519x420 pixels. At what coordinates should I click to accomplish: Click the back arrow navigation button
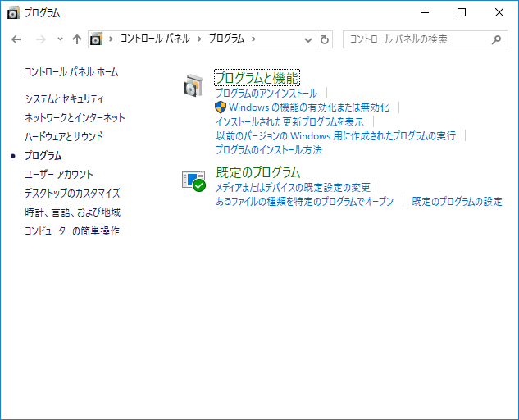click(x=16, y=39)
